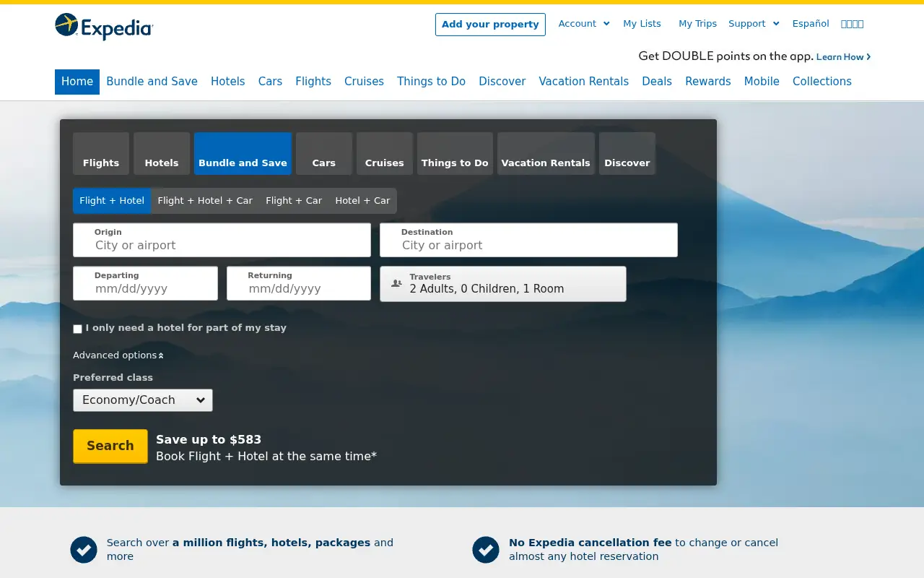The image size is (924, 578).
Task: Check 'I only need a hotel' box
Action: point(77,329)
